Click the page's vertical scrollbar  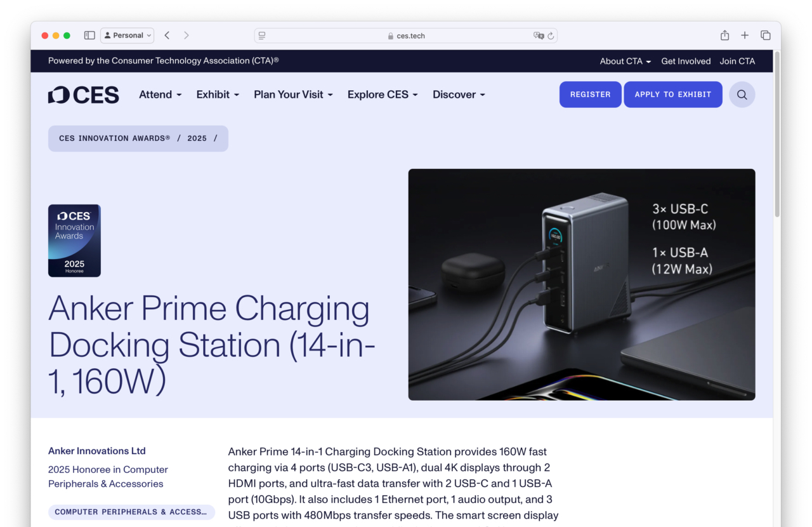[x=777, y=136]
